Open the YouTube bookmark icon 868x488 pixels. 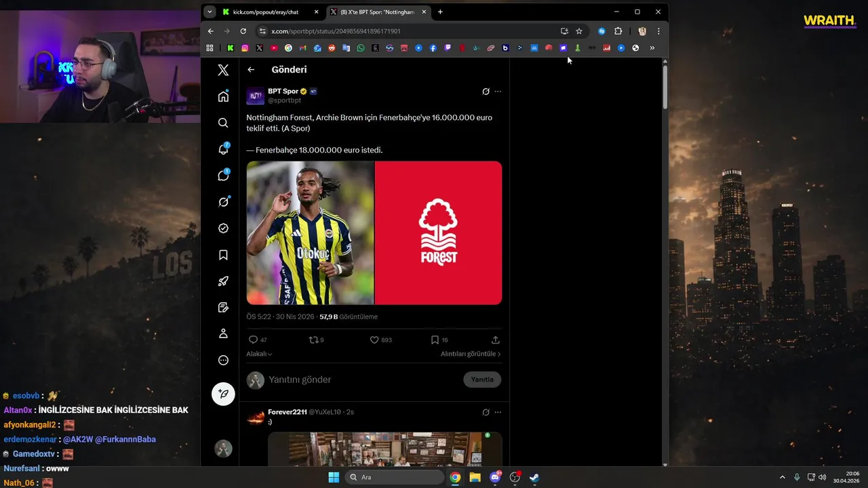(x=274, y=48)
